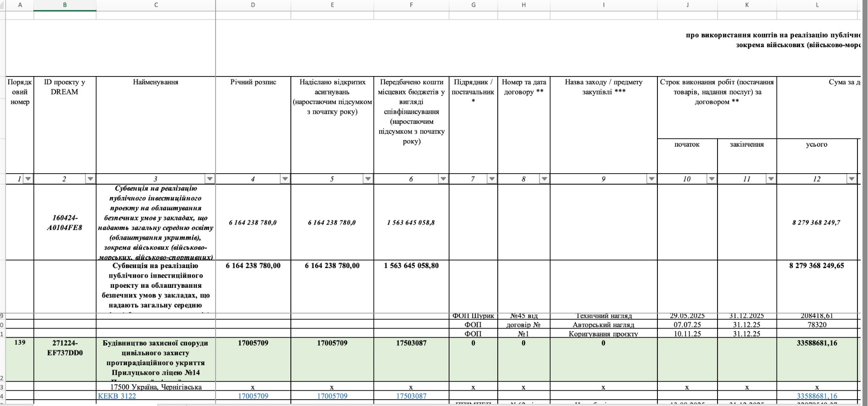Open filter dropdown for column 3
Viewport: 868px width, 406px height.
coord(210,179)
